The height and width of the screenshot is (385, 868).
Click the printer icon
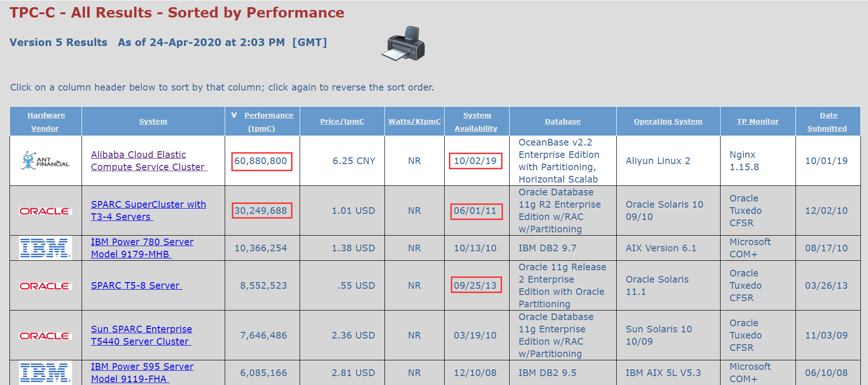click(x=403, y=43)
